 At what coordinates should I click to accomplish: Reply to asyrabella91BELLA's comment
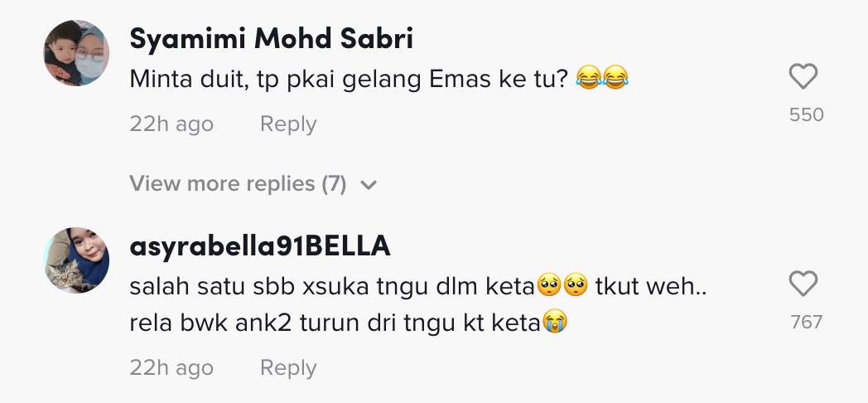[288, 367]
